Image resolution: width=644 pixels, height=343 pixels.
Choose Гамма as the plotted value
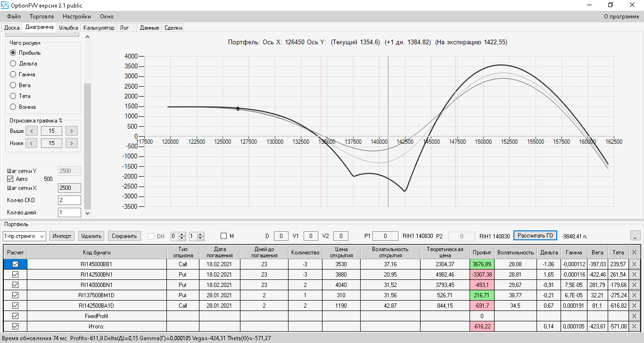[x=13, y=74]
